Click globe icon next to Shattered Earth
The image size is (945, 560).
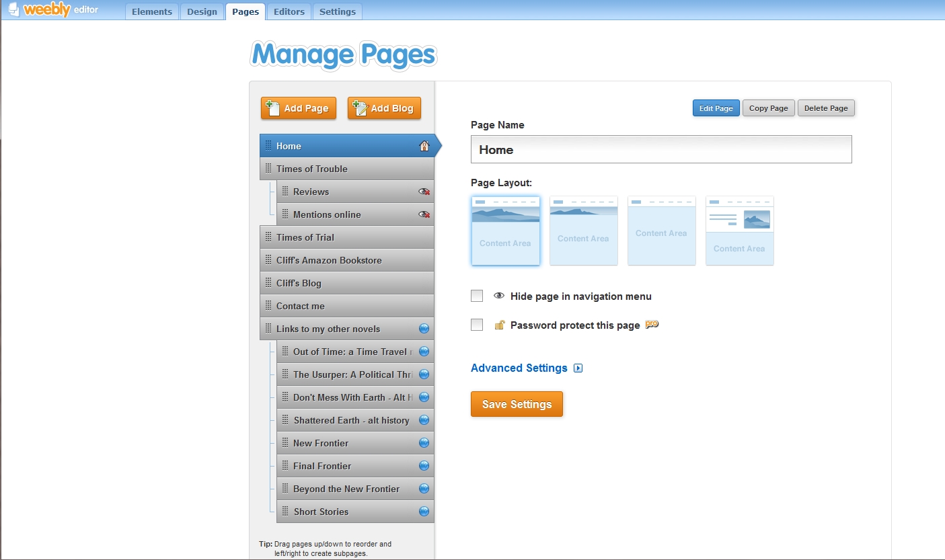[424, 420]
